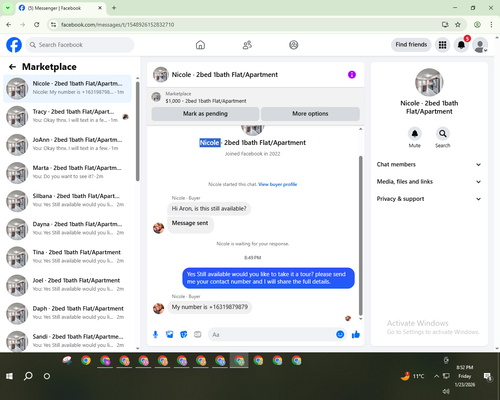Open the Friends icon in top navigation
The image size is (500, 400).
pos(247,45)
